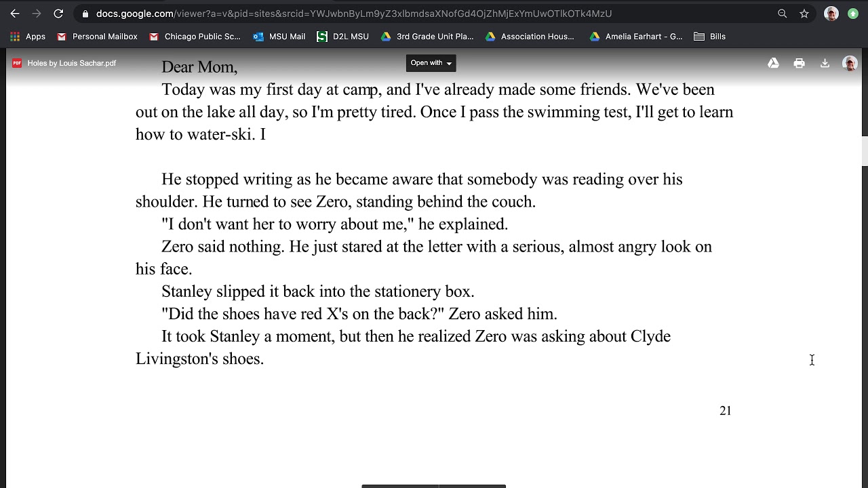The height and width of the screenshot is (488, 868).
Task: Open the D2L MSU bookmark
Action: (x=342, y=37)
